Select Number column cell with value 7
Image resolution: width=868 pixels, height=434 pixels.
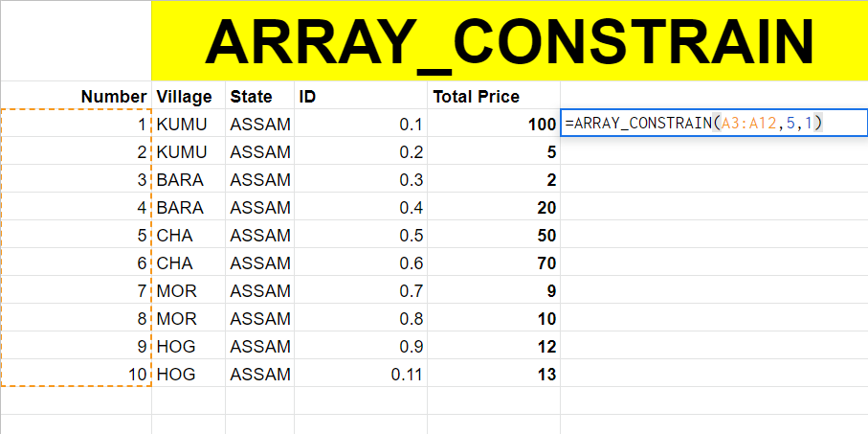click(76, 289)
